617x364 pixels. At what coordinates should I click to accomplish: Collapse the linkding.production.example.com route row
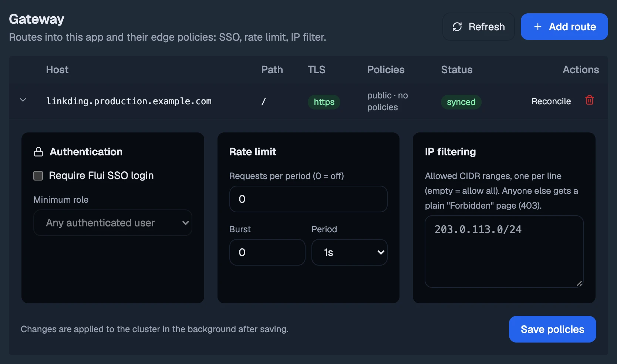pyautogui.click(x=23, y=100)
